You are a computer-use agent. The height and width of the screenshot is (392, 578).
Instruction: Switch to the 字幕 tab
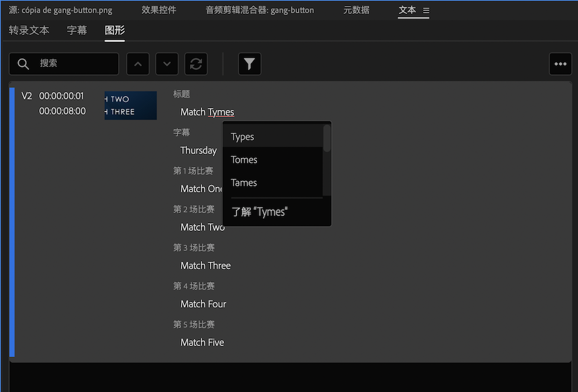point(77,30)
